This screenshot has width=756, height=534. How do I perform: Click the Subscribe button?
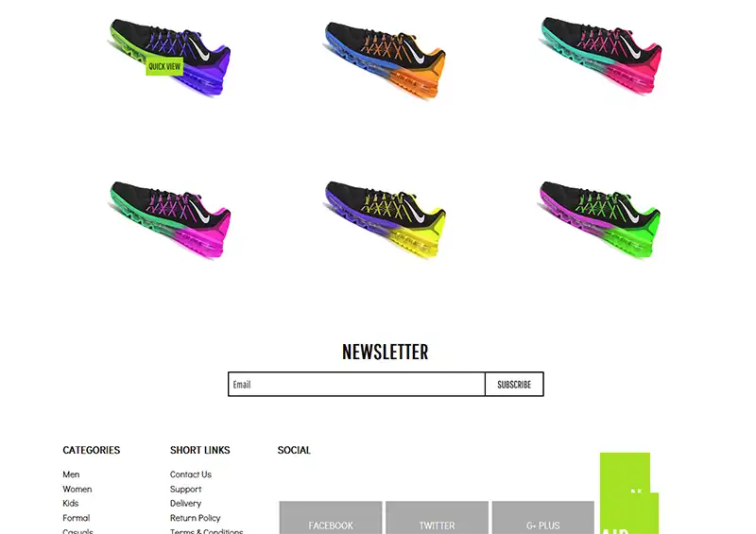coord(514,385)
